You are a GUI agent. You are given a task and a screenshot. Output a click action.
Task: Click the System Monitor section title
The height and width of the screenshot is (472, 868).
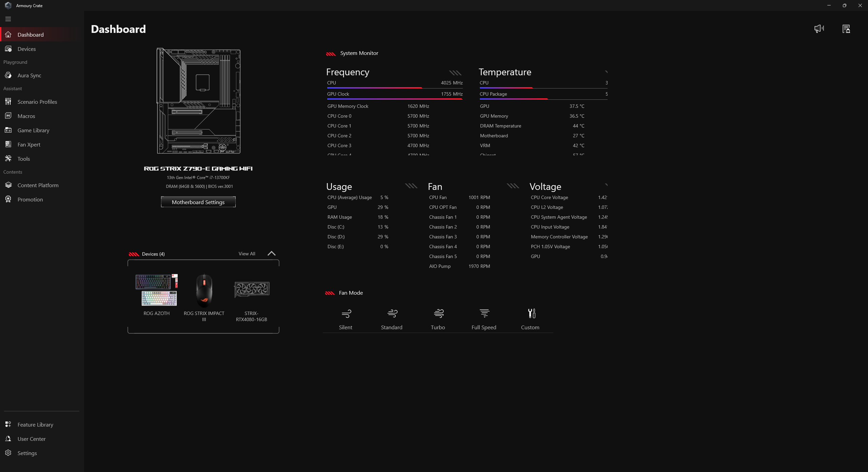pos(359,53)
